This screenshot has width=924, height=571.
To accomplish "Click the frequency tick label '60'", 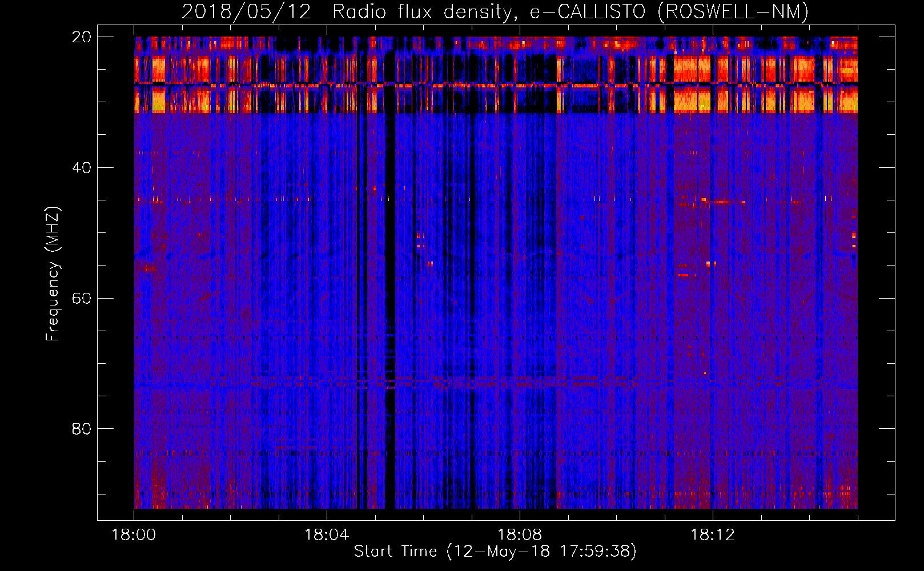I will coord(82,298).
